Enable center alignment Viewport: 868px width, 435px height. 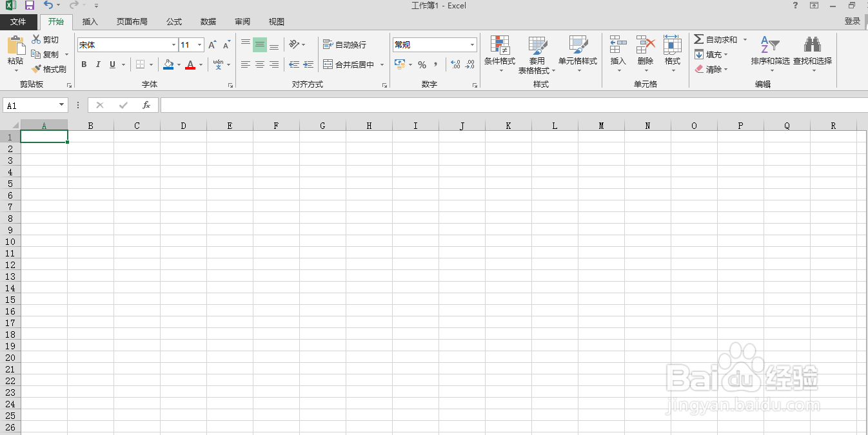pyautogui.click(x=259, y=64)
